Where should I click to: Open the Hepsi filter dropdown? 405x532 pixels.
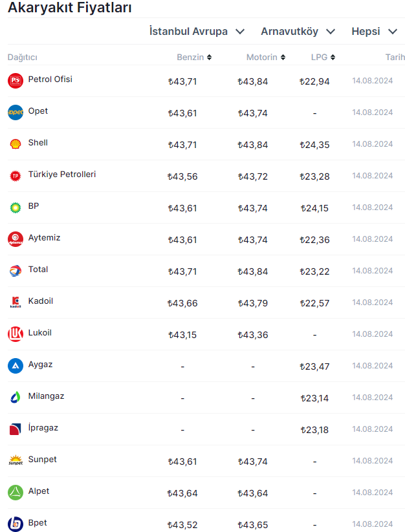(374, 31)
